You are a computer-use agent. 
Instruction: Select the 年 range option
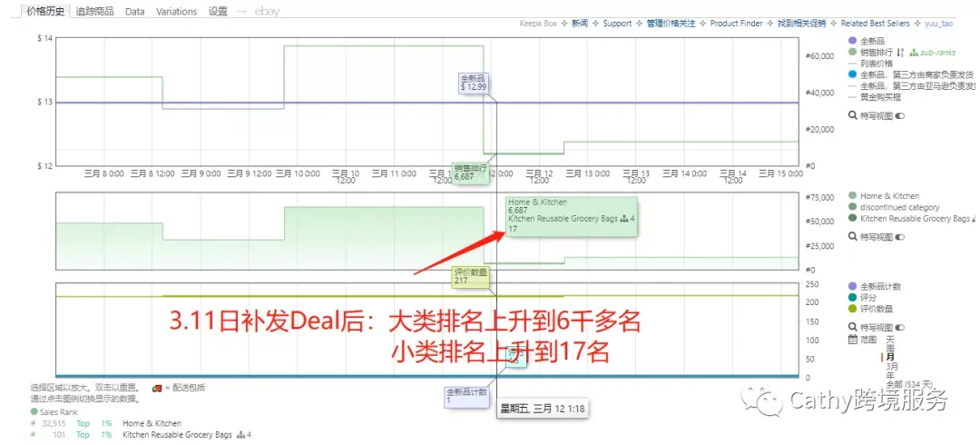point(890,375)
